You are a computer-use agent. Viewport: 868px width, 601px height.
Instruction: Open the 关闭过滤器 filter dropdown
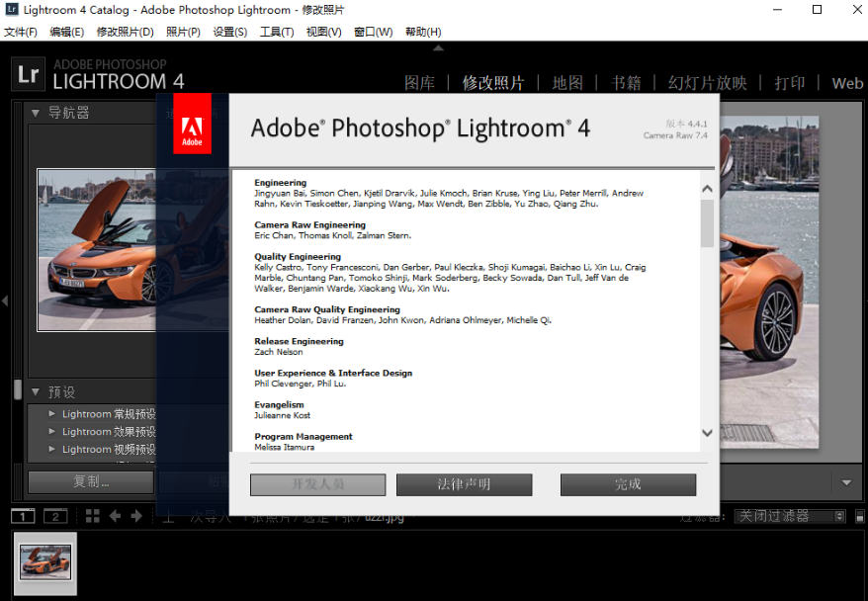(790, 516)
